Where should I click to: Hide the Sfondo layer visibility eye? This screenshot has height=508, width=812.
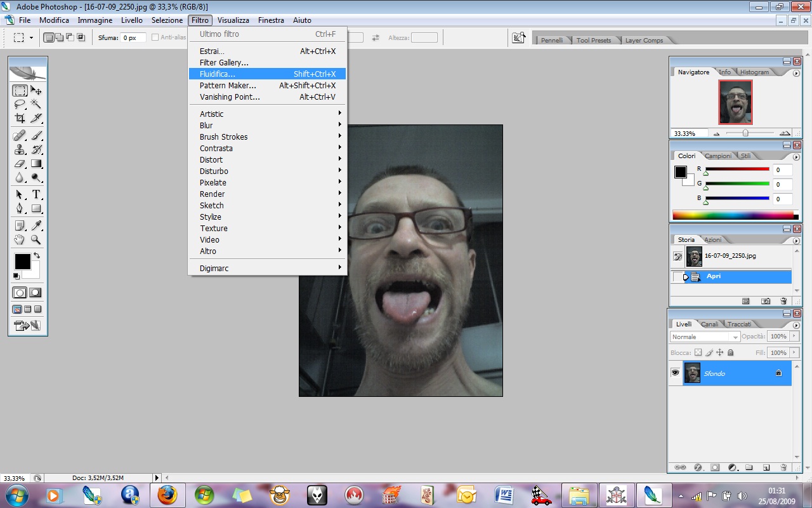[676, 373]
